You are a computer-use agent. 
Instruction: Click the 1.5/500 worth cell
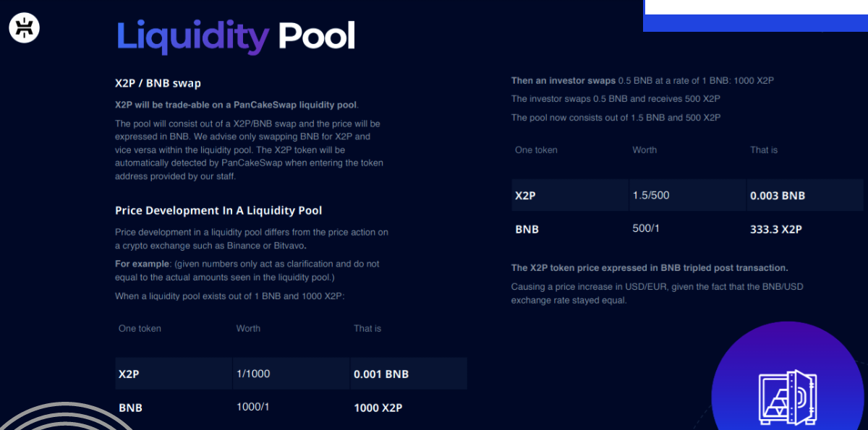[x=687, y=195]
